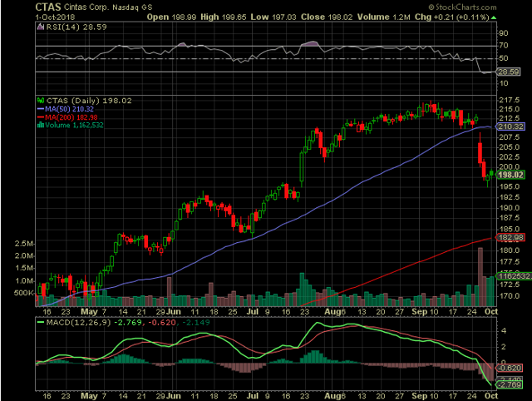Click the -2.149 histogram legend value
This screenshot has width=532, height=401.
click(196, 322)
